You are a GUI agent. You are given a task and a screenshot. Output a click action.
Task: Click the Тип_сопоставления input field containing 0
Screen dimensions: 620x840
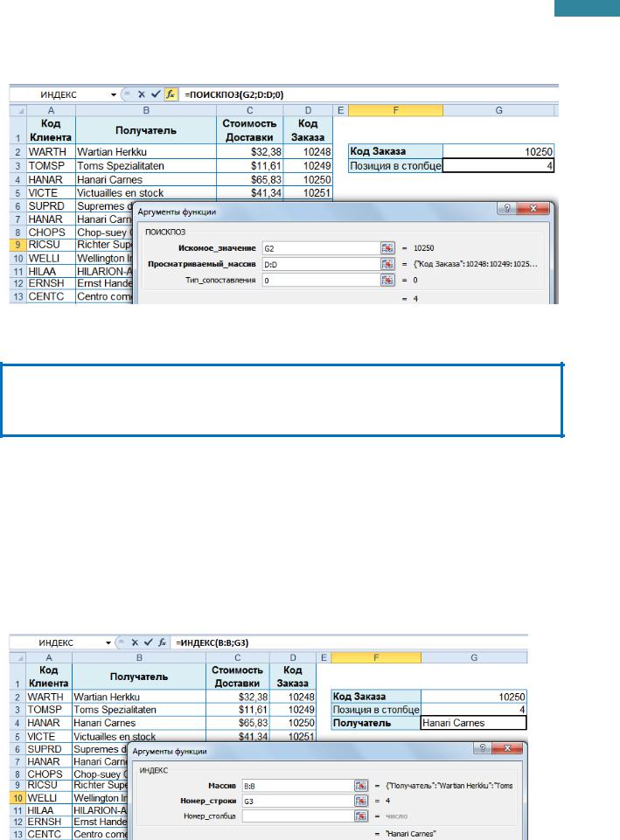pos(321,281)
